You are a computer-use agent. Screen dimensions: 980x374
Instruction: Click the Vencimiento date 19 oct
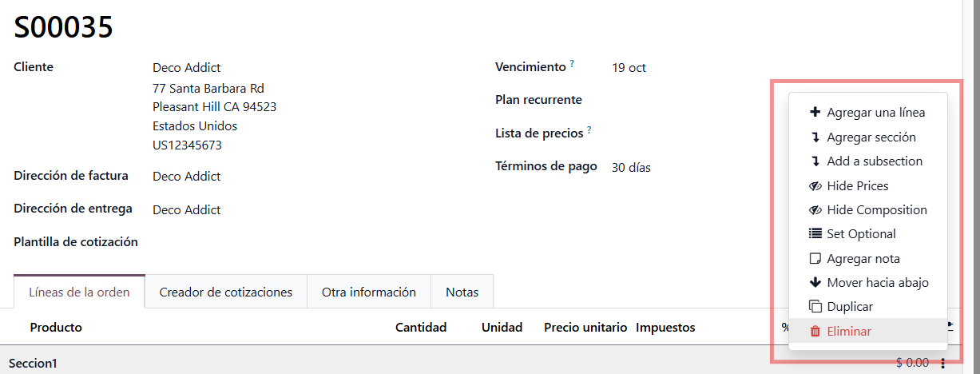629,68
